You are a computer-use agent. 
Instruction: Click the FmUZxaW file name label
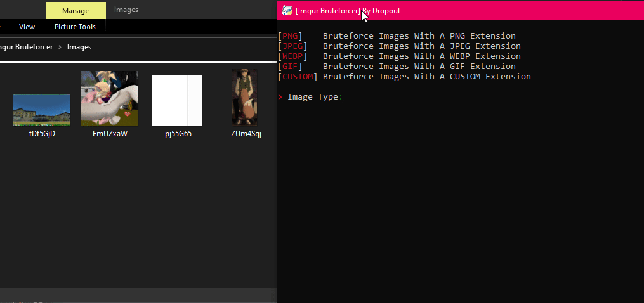[110, 134]
